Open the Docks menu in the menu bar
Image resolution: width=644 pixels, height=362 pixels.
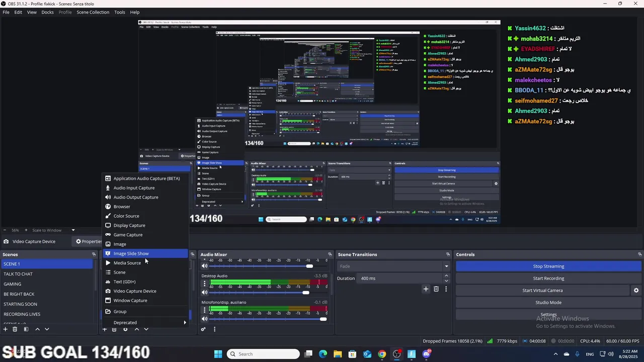(x=47, y=12)
